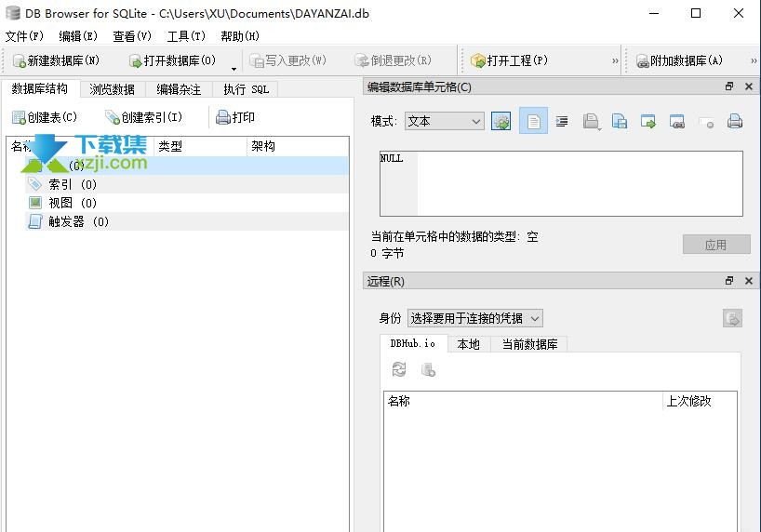Image resolution: width=761 pixels, height=532 pixels.
Task: Click the print icon in cell editor toolbar
Action: point(734,121)
